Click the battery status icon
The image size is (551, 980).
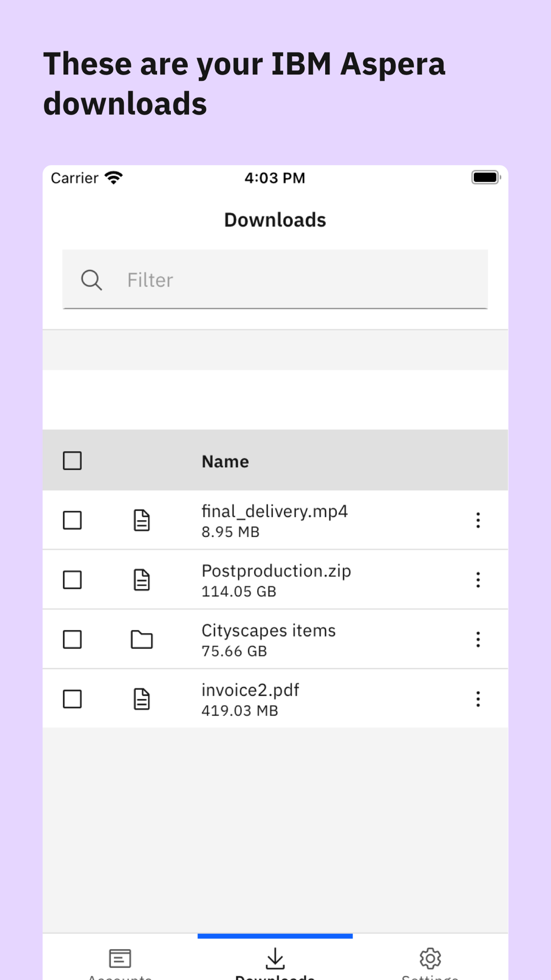(x=486, y=177)
